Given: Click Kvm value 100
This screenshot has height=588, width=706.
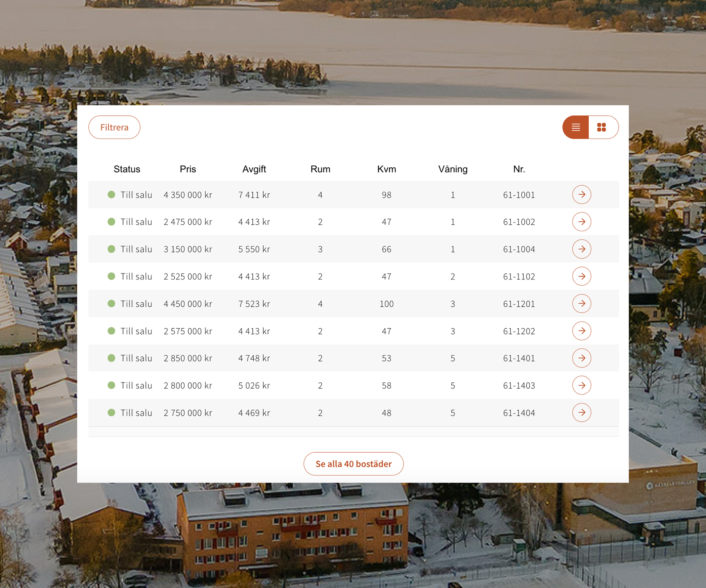Looking at the screenshot, I should pyautogui.click(x=386, y=304).
